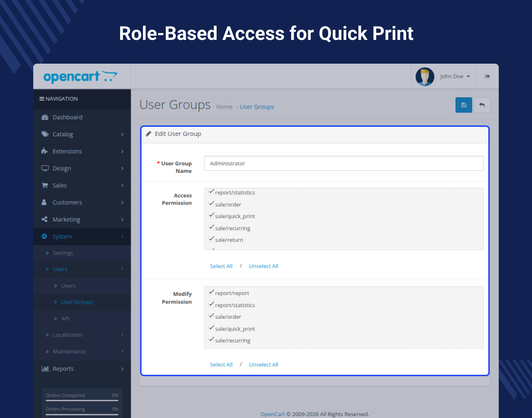Uncheck modify permission sale/order
Image resolution: width=532 pixels, height=418 pixels.
pos(211,316)
